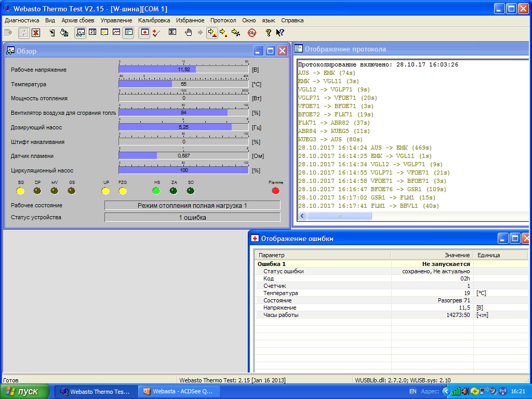Switch to the Webasto Thermo Test taskbar button

point(96,392)
